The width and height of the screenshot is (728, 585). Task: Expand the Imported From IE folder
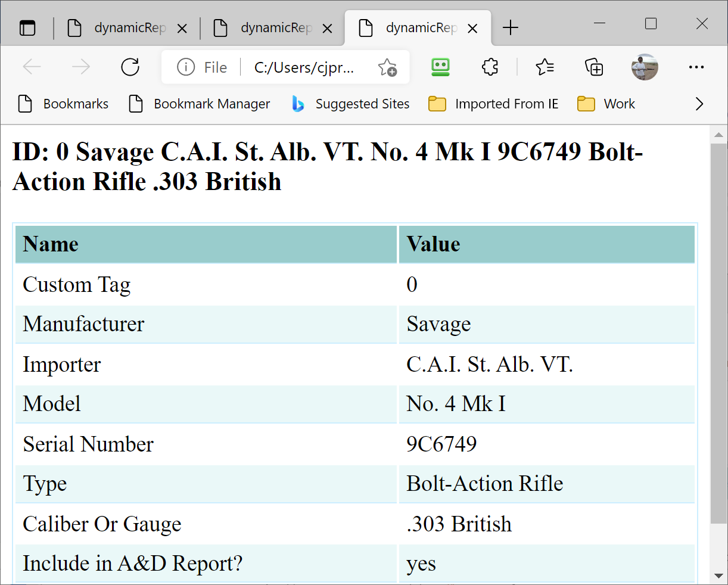pos(493,104)
